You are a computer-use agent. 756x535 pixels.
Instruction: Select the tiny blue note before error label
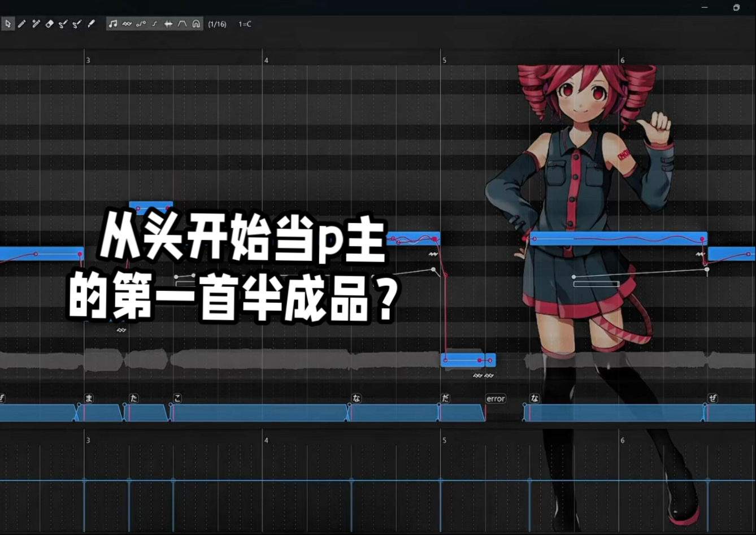tap(490, 359)
